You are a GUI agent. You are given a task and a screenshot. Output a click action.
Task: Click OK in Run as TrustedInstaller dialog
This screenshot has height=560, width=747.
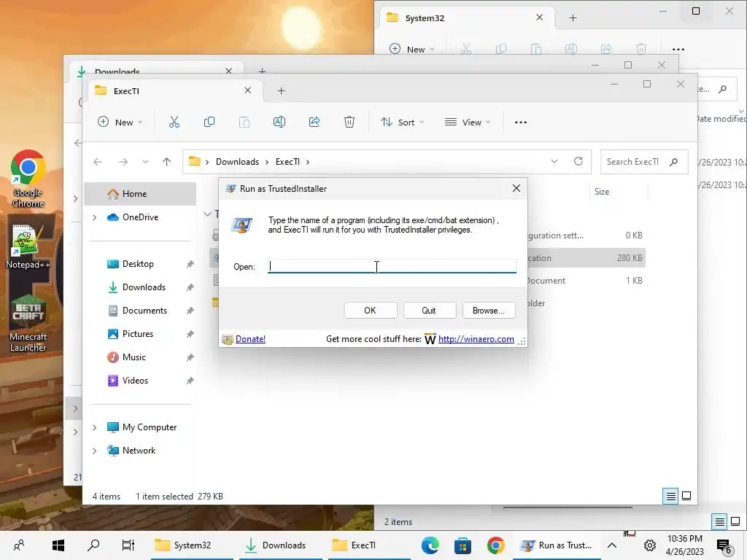pyautogui.click(x=370, y=311)
